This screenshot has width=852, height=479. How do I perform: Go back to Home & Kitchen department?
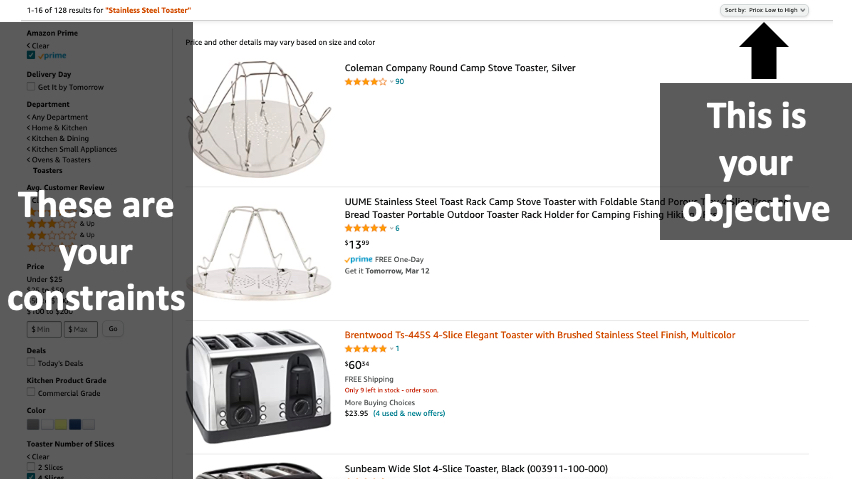pyautogui.click(x=57, y=128)
